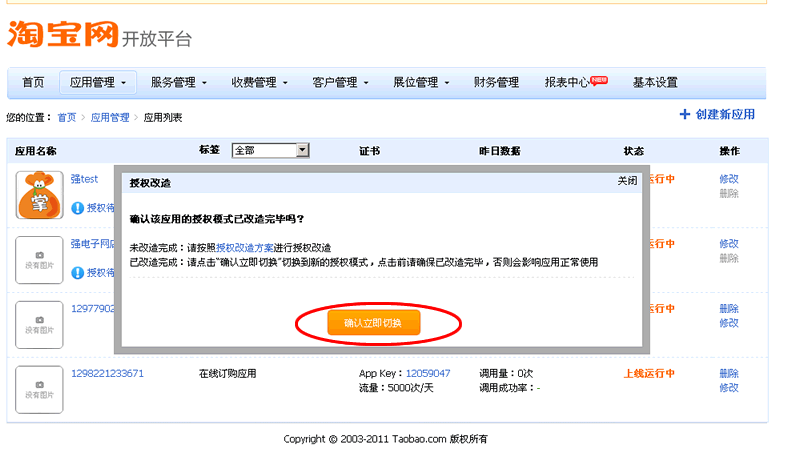Screen dimensions: 792x449
Task: Expand the 客户管理 menu
Action: click(x=340, y=82)
